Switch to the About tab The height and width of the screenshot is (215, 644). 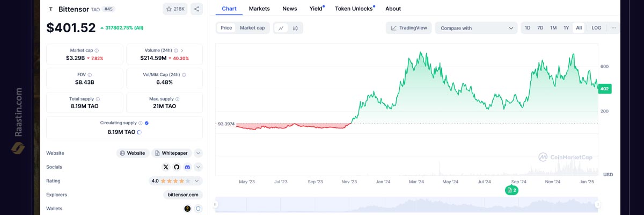click(393, 9)
